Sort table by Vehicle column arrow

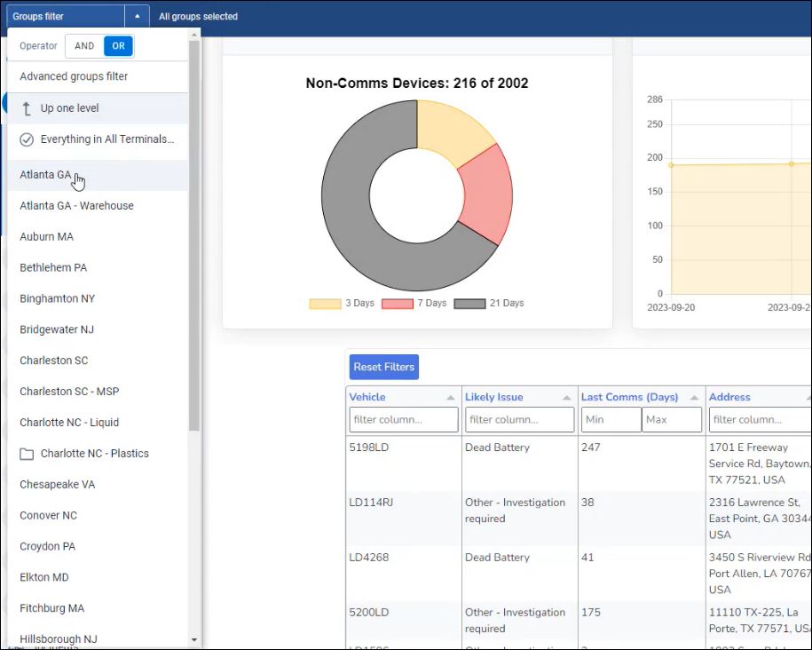(x=450, y=398)
